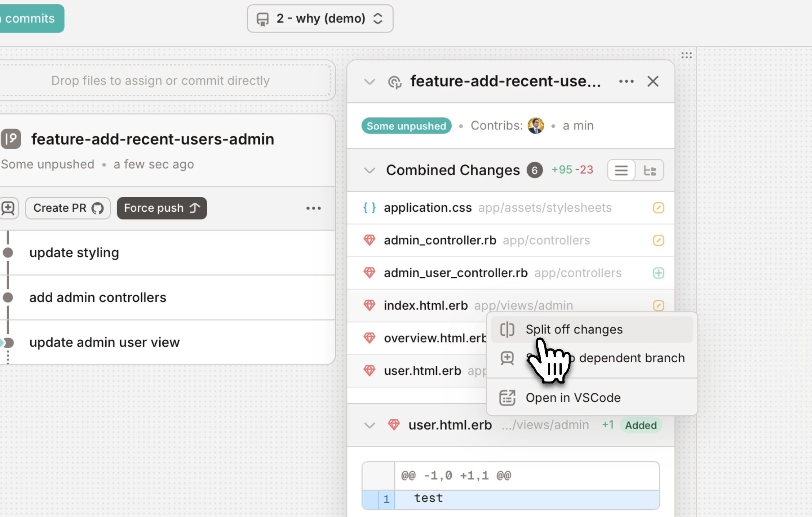This screenshot has width=812, height=517.
Task: Collapse the user.html.erb diff section
Action: [369, 425]
